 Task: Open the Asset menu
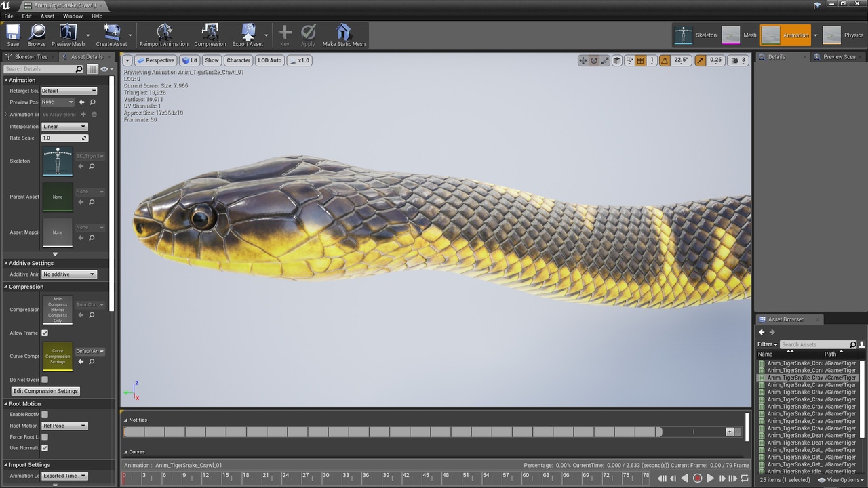click(x=47, y=16)
